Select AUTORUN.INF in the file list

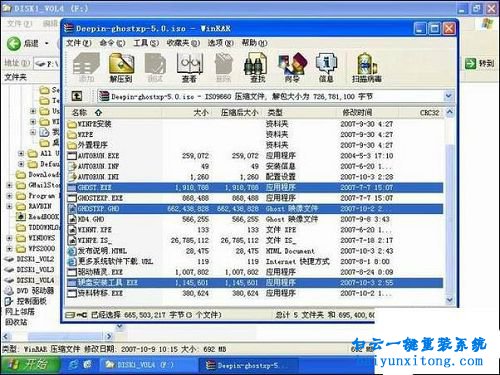[255, 166]
